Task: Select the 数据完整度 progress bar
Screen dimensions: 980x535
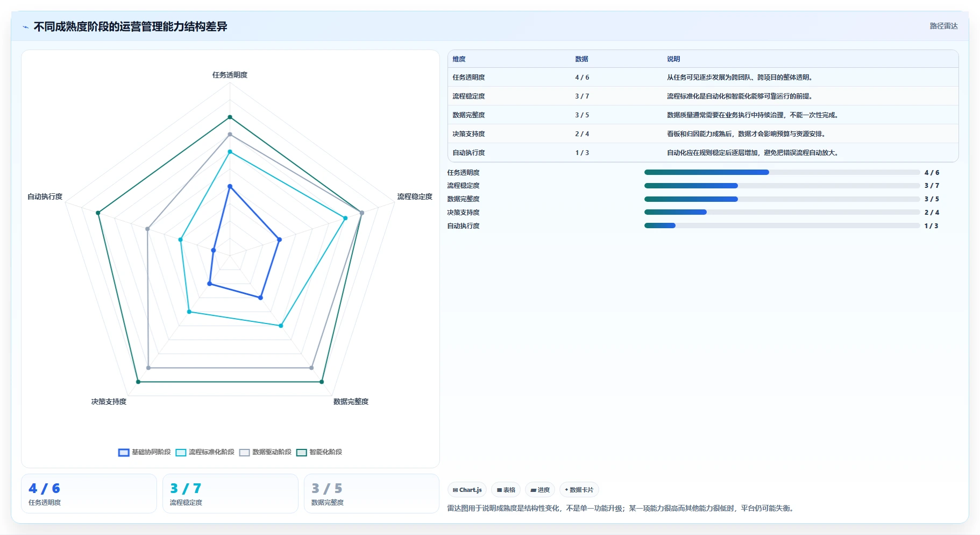Action: tap(782, 199)
